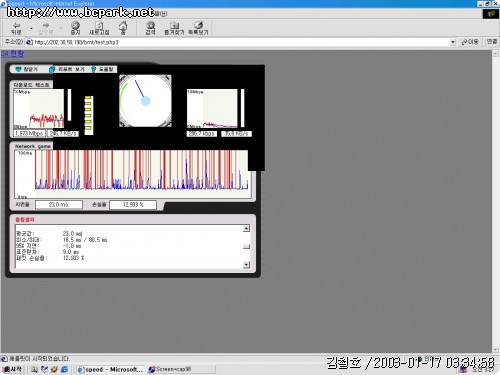Switch to Screen-cap98 taskbar button
Viewport: 500px width, 375px height.
tap(181, 369)
